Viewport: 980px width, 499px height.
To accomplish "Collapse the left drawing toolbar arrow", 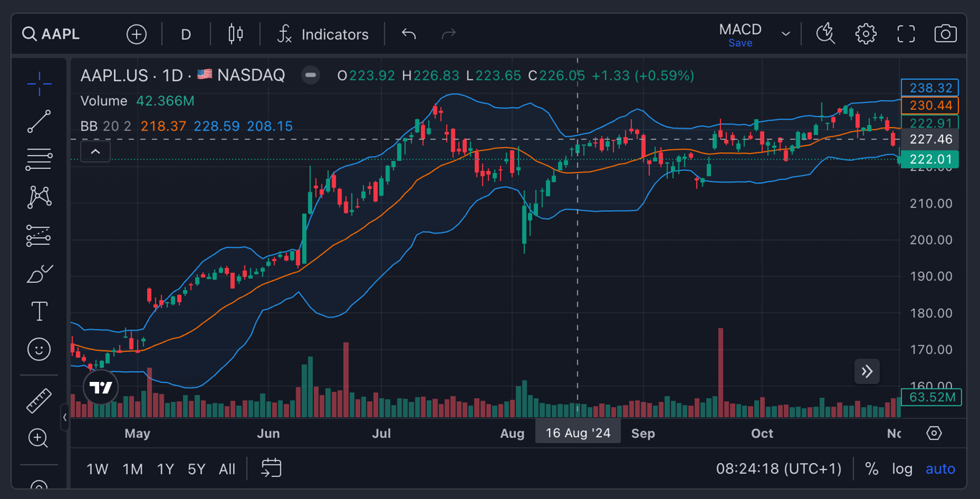I will [x=65, y=416].
